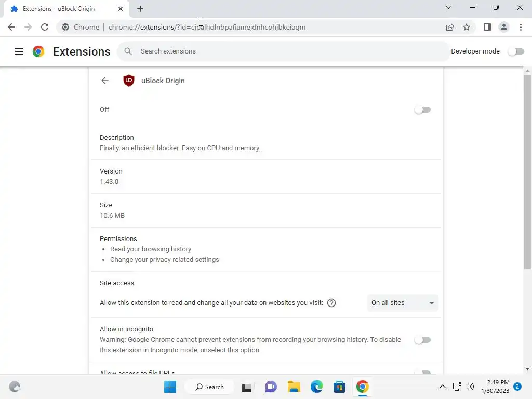Click the Chrome site info icon in address bar
This screenshot has height=399, width=532.
65,27
